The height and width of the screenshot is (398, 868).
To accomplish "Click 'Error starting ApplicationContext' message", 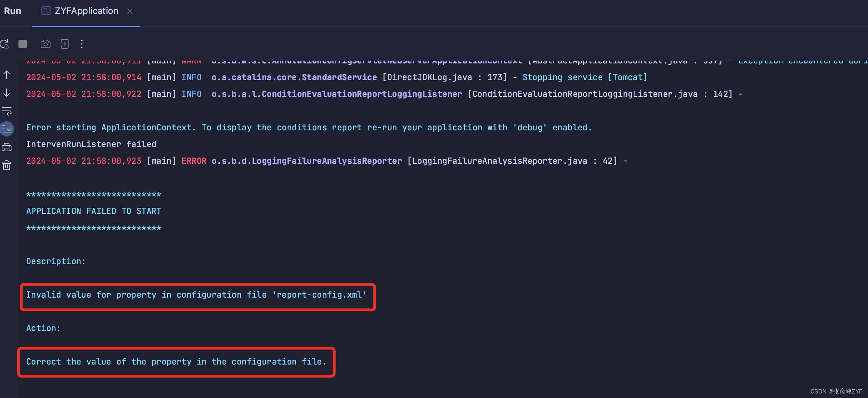I will [x=309, y=128].
